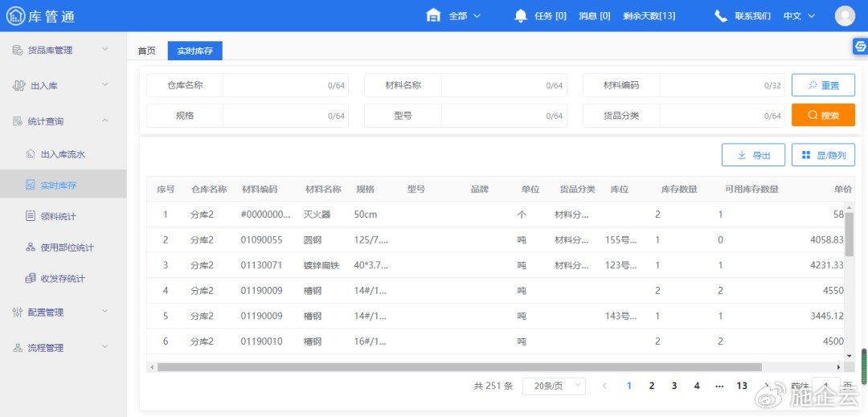Click the blue floating widget icon at right edge
The image size is (868, 417).
click(859, 47)
